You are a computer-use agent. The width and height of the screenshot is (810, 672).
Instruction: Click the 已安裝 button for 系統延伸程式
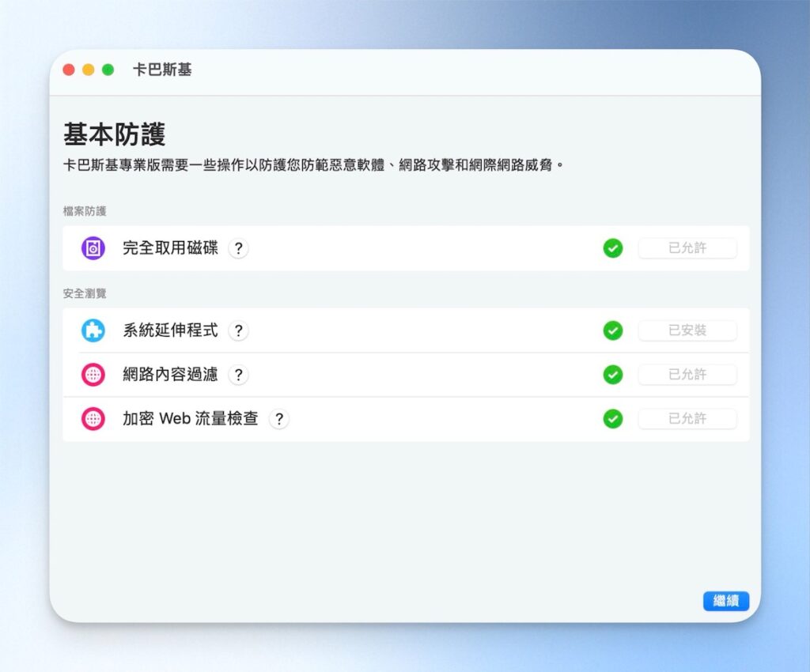pos(687,330)
